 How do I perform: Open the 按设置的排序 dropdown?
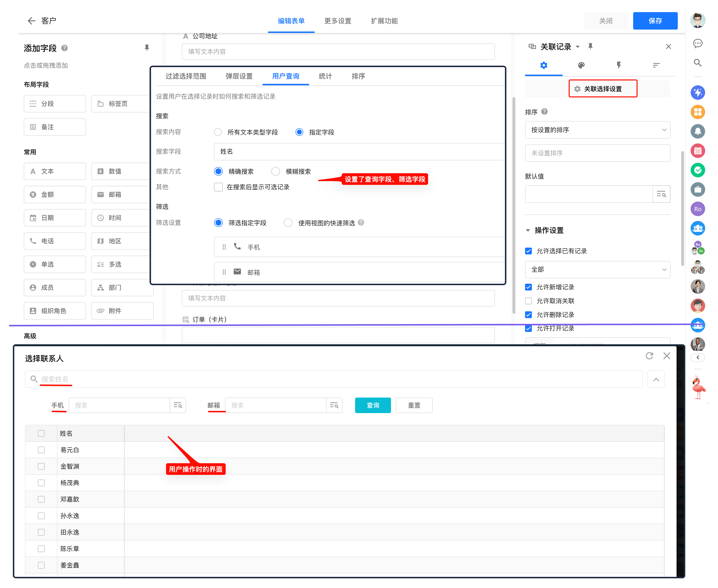tap(597, 130)
